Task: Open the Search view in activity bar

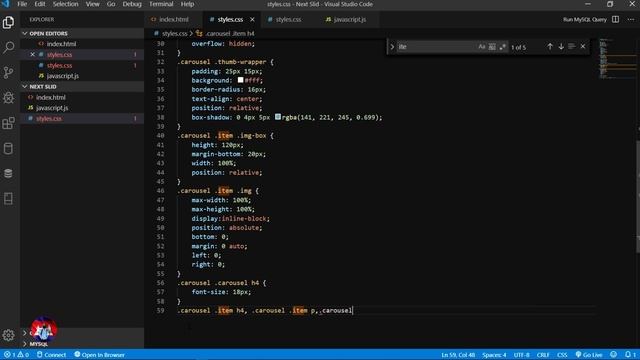Action: [9, 47]
